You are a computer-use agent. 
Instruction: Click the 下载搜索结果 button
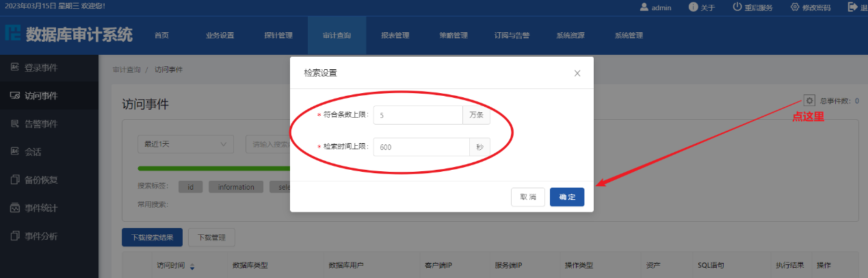152,238
